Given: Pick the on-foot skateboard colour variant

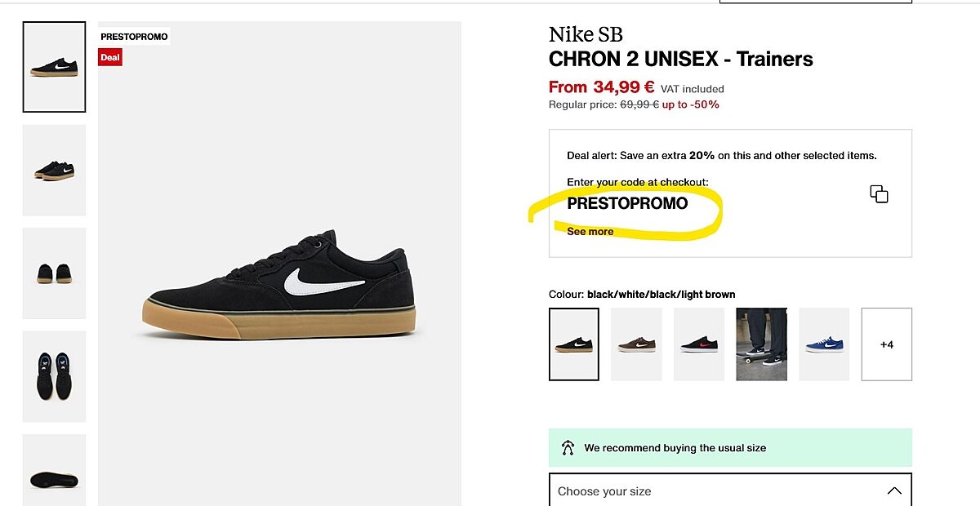Looking at the screenshot, I should point(761,344).
